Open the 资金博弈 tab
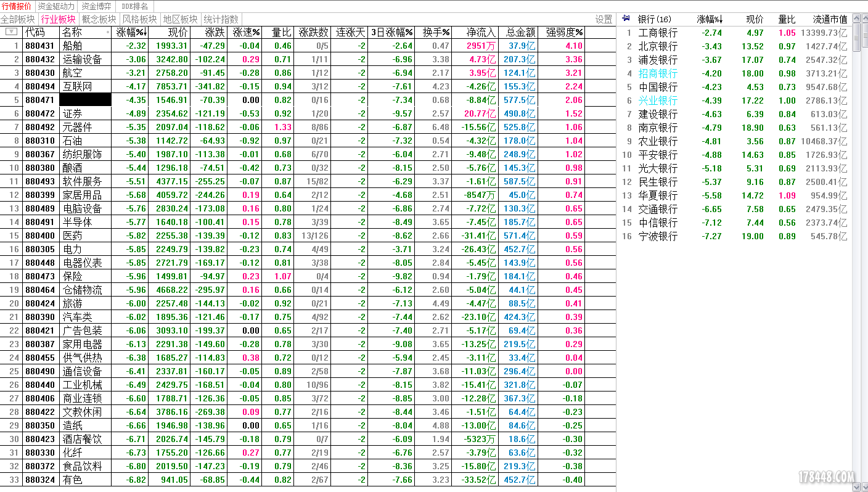 click(97, 6)
